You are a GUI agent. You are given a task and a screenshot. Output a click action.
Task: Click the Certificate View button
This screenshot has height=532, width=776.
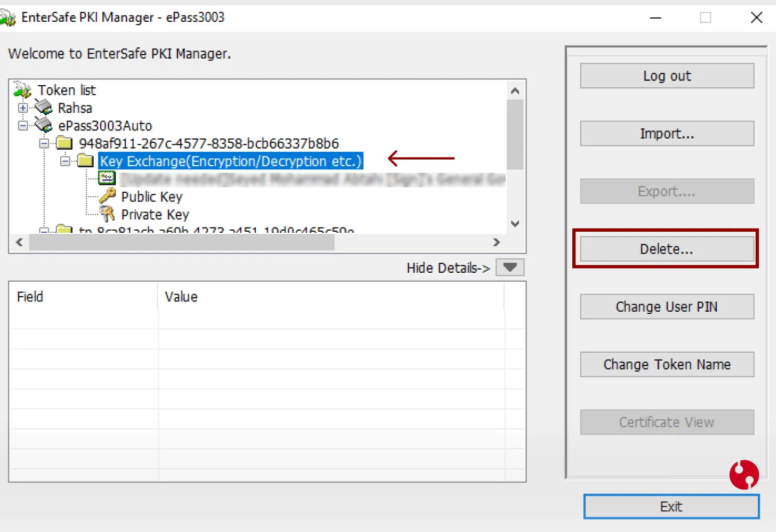(x=667, y=422)
